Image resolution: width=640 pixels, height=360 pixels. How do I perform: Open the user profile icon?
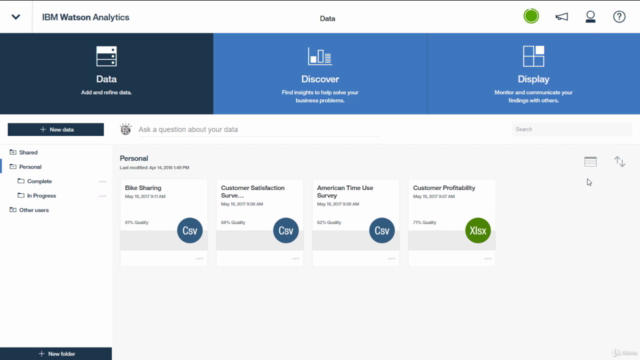(x=590, y=17)
